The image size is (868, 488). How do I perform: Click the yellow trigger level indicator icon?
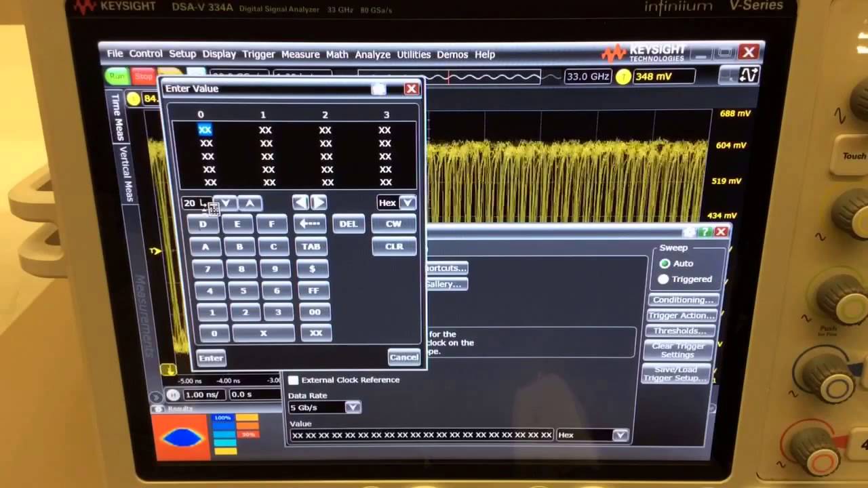623,77
